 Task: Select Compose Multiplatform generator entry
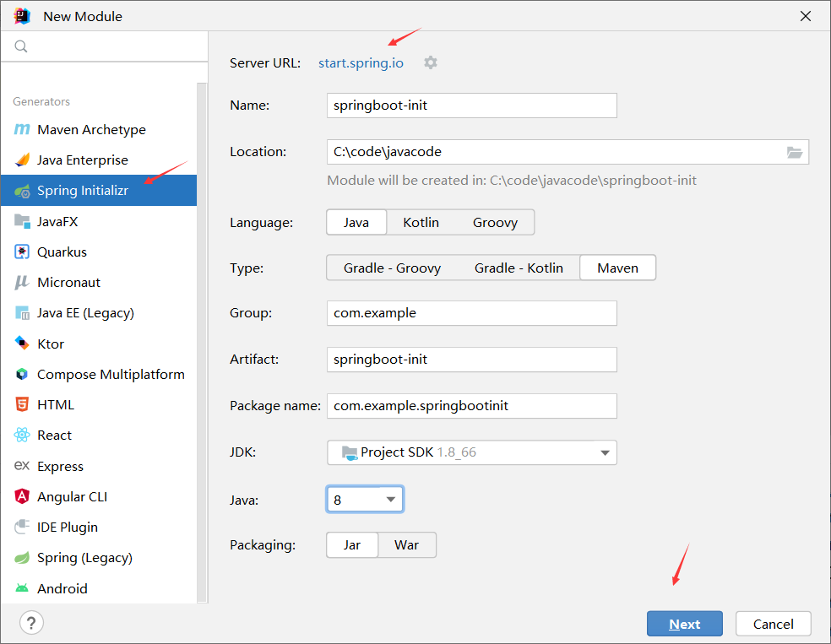tap(99, 374)
